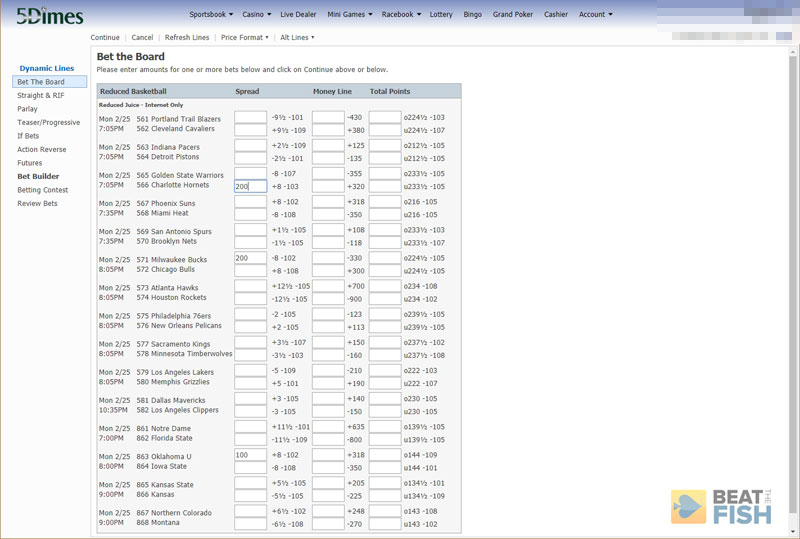Viewport: 800px width, 539px height.
Task: Click the Bet Builder sidebar item
Action: [x=38, y=176]
